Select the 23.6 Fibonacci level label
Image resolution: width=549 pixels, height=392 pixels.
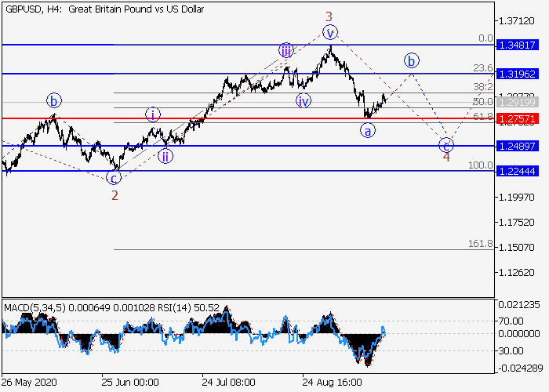coord(483,68)
